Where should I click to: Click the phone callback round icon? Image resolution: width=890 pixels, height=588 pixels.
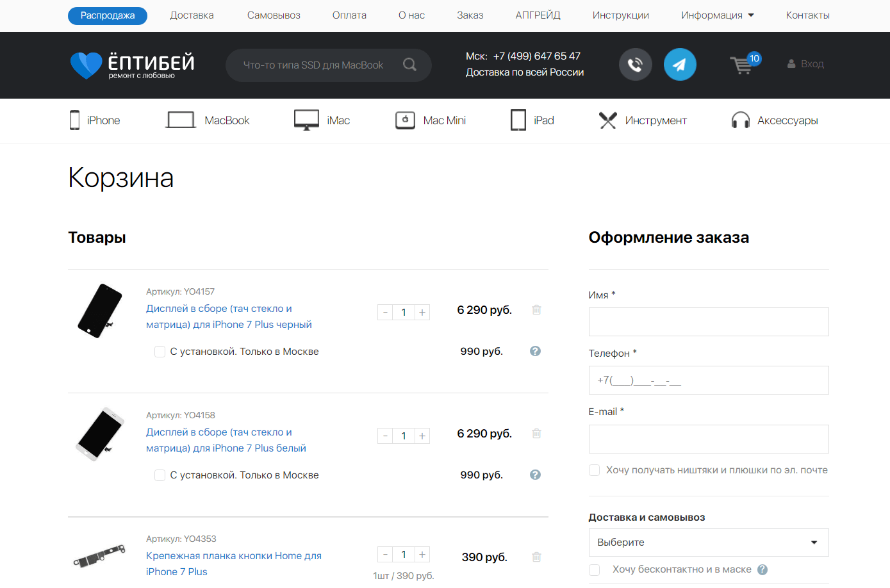(635, 64)
